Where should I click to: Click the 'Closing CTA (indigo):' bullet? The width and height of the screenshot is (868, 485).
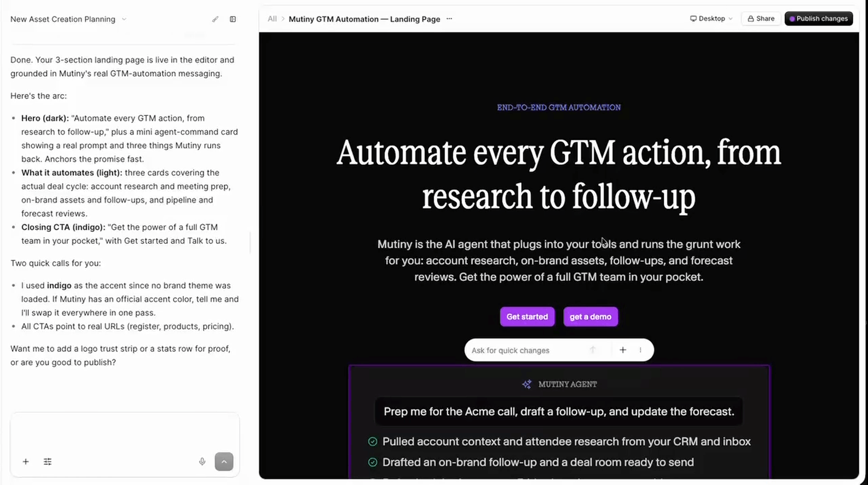click(124, 234)
